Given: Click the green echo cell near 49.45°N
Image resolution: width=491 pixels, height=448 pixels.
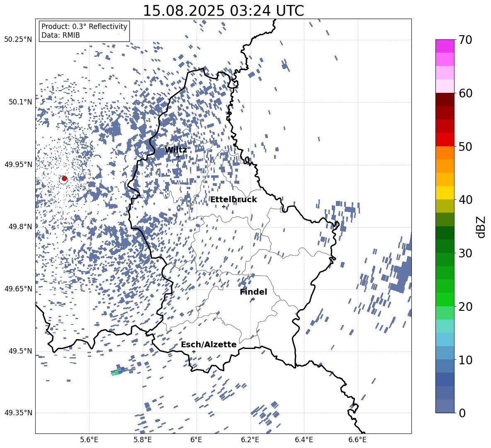Looking at the screenshot, I should pyautogui.click(x=116, y=373).
